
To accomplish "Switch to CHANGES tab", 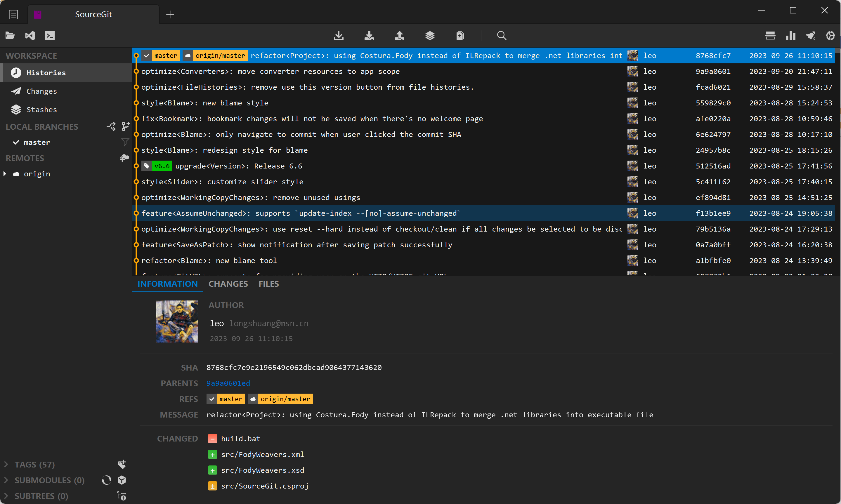I will (x=228, y=284).
